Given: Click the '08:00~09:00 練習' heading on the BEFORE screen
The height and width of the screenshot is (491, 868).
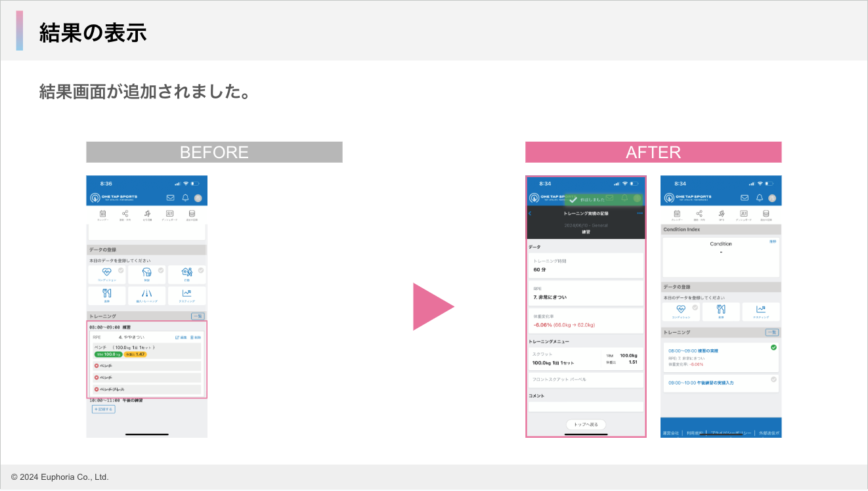Looking at the screenshot, I should coord(110,326).
